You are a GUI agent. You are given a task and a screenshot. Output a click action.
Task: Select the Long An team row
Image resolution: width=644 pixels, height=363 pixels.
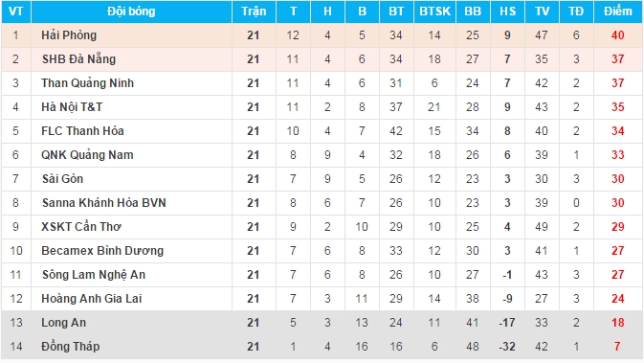322,323
